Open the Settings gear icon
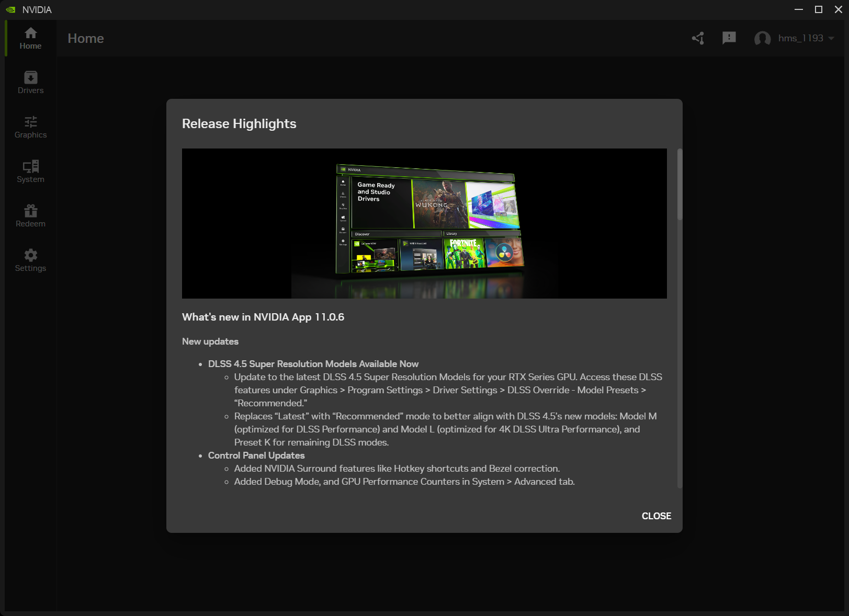Screen dimensions: 849x616 click(x=30, y=255)
